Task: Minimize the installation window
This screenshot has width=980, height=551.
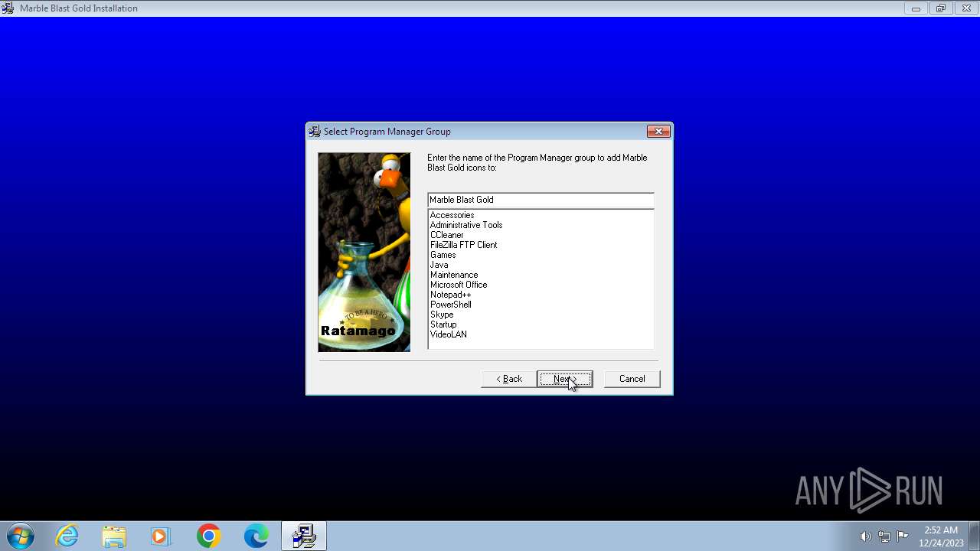Action: [916, 8]
